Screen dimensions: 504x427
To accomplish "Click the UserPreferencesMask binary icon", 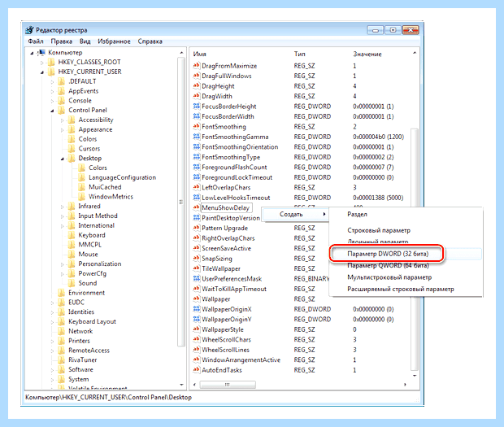I will pyautogui.click(x=197, y=278).
